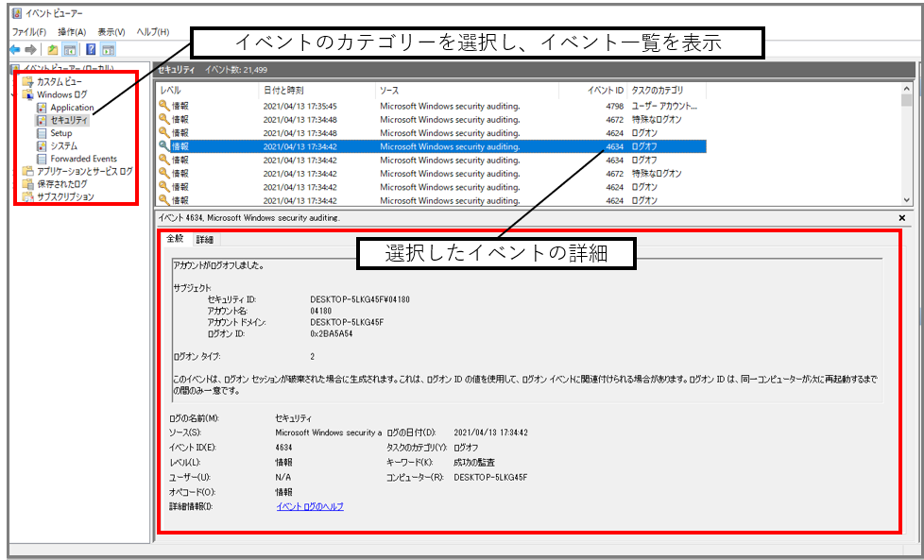Click the icon on the highlighted 4634 ログオフ row
The image size is (924, 560).
point(163,146)
